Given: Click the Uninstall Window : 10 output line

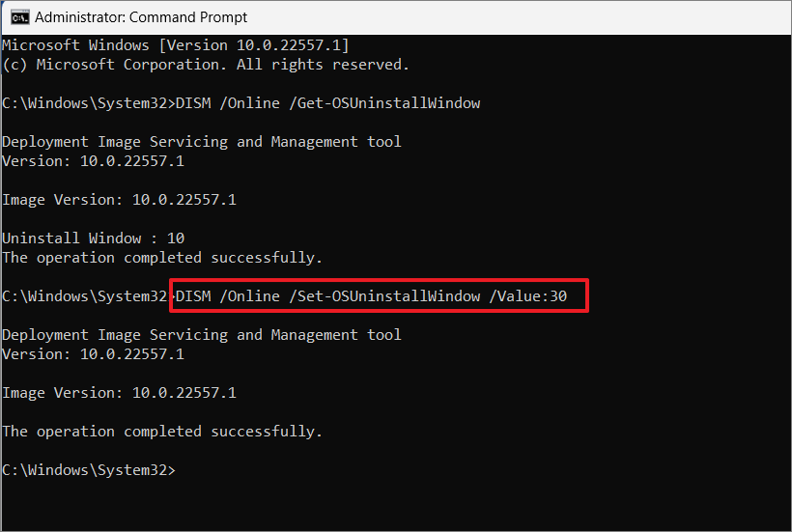Looking at the screenshot, I should [94, 238].
